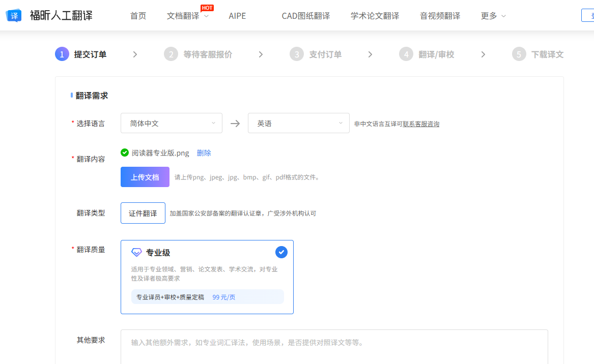The height and width of the screenshot is (364, 594).
Task: Click the file name 阅读器专业版.png
Action: click(160, 153)
